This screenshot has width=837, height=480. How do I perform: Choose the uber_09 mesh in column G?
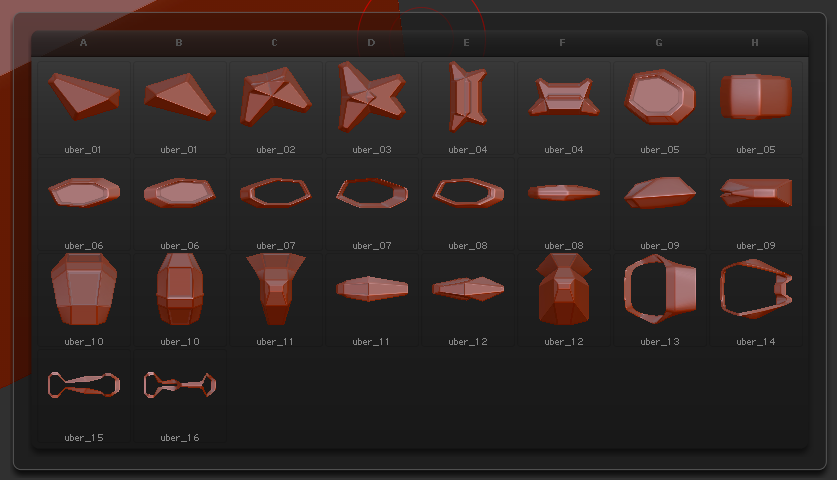click(660, 204)
